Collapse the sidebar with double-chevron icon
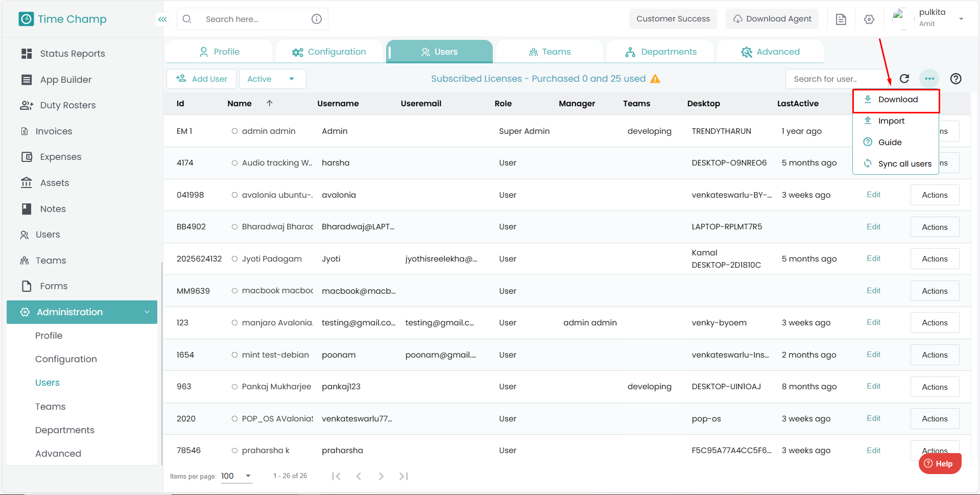The width and height of the screenshot is (980, 495). point(162,19)
